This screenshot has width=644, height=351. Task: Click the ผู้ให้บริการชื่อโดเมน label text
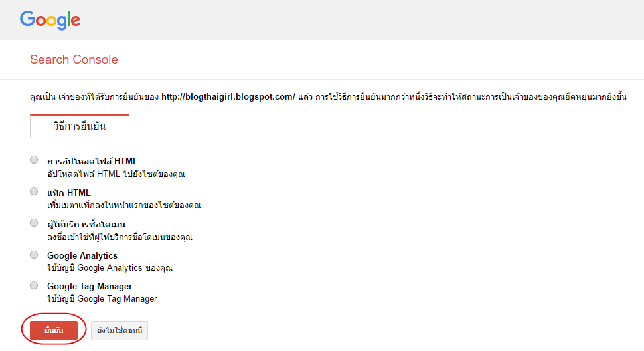pyautogui.click(x=86, y=225)
